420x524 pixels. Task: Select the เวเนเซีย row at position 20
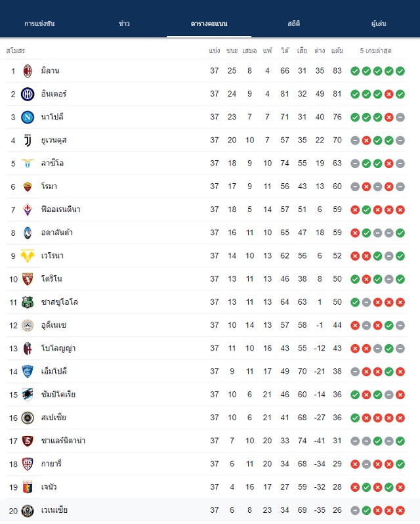[206, 510]
